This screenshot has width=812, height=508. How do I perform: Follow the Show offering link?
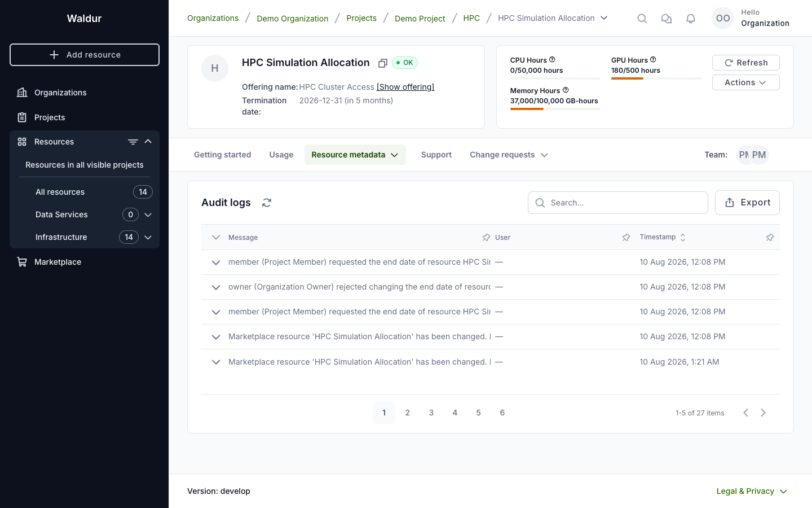point(405,87)
